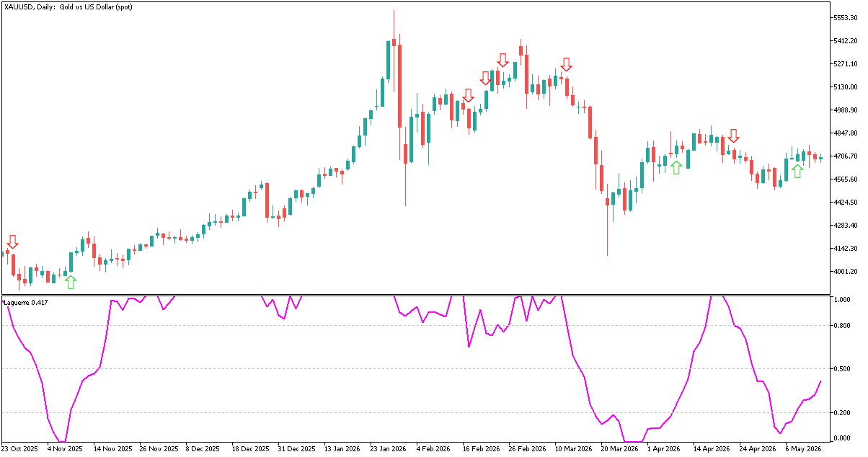Click the 5271.10 price axis label
This screenshot has height=457, width=868.
pos(846,64)
